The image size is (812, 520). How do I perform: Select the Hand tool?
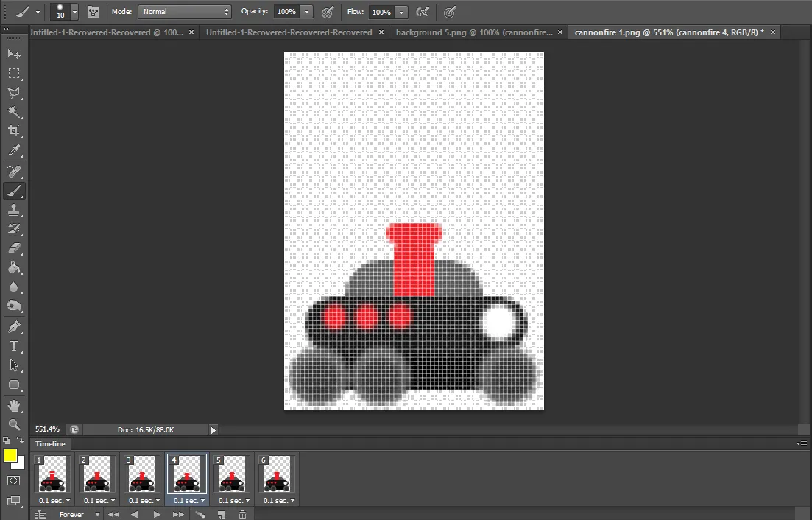14,406
